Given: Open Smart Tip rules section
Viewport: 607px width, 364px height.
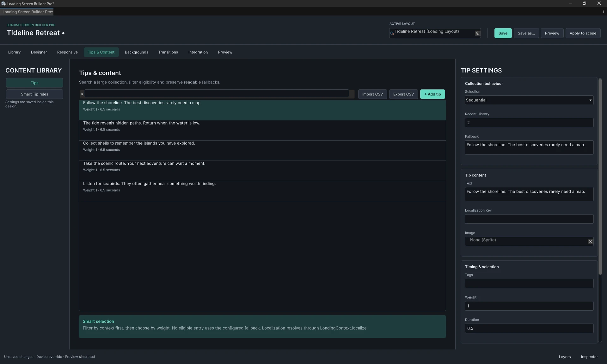Looking at the screenshot, I should pyautogui.click(x=34, y=94).
